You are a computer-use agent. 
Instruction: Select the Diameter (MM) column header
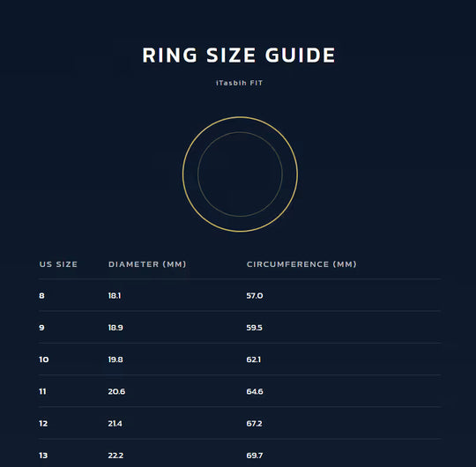pyautogui.click(x=147, y=264)
